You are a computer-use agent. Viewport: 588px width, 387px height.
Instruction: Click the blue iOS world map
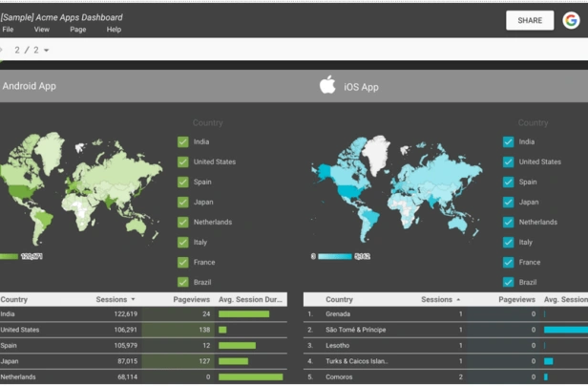click(x=397, y=188)
